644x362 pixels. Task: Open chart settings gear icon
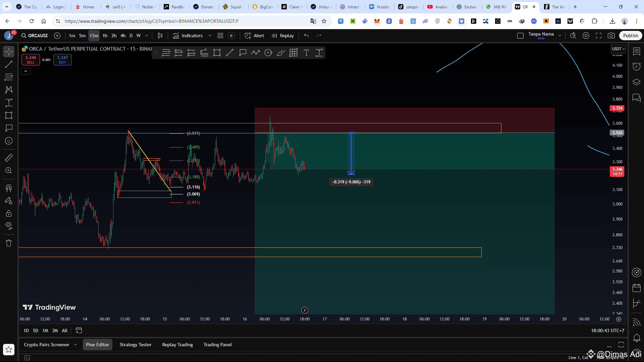[586, 36]
